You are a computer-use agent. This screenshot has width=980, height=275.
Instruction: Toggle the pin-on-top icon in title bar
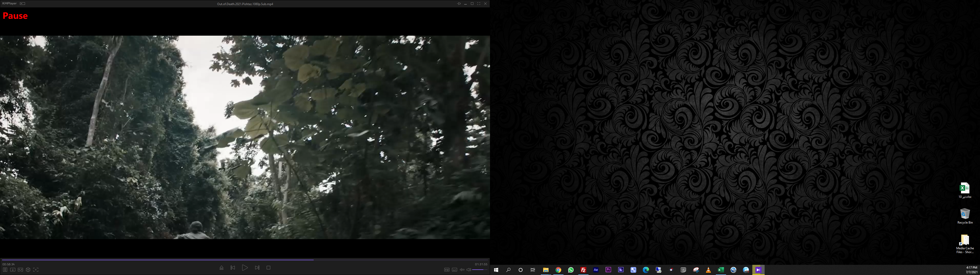click(459, 3)
